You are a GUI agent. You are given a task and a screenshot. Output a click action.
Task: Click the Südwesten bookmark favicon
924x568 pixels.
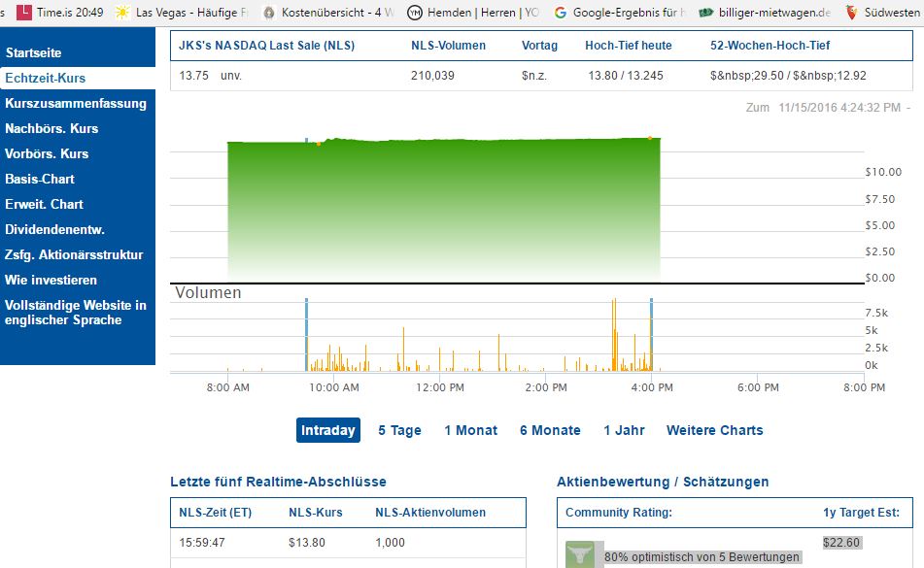point(851,13)
